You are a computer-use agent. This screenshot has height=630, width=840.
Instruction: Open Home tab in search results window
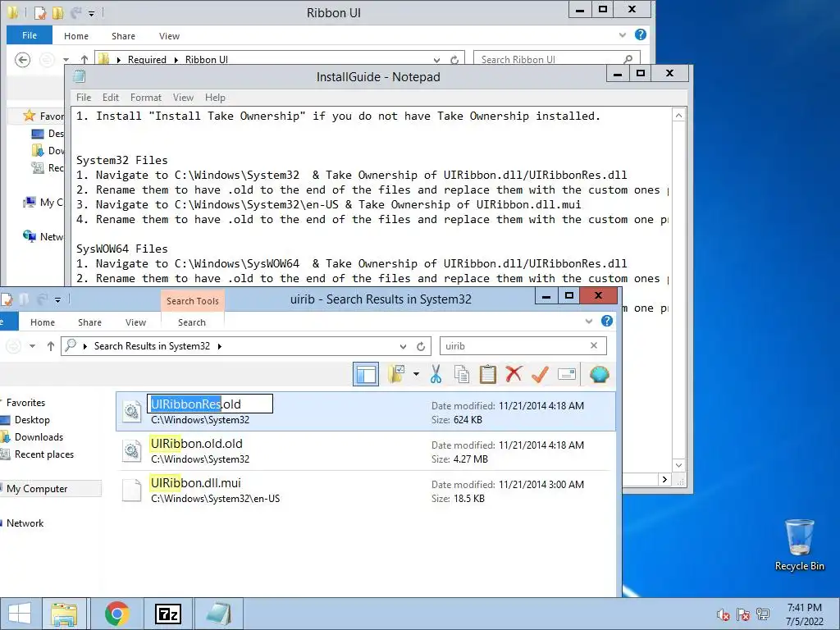43,322
